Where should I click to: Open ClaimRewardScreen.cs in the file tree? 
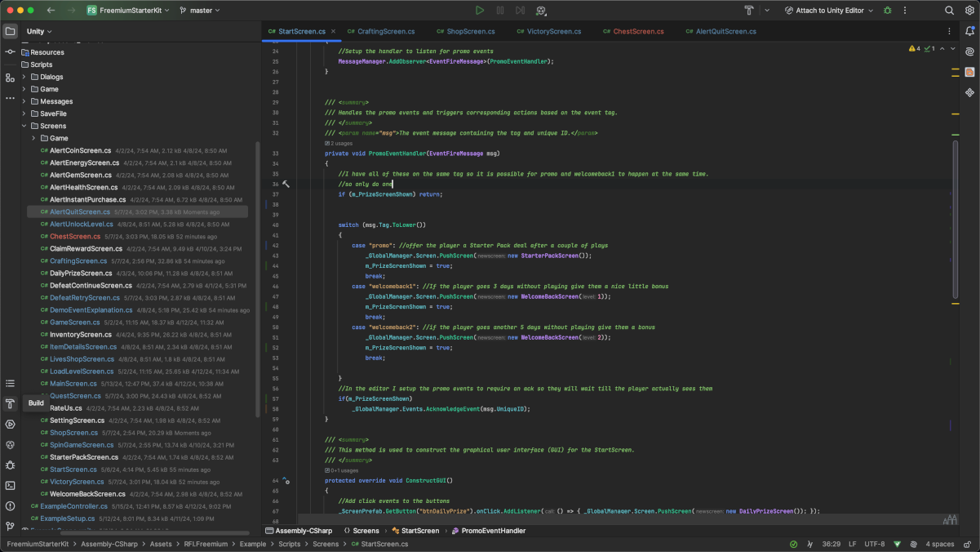(86, 248)
